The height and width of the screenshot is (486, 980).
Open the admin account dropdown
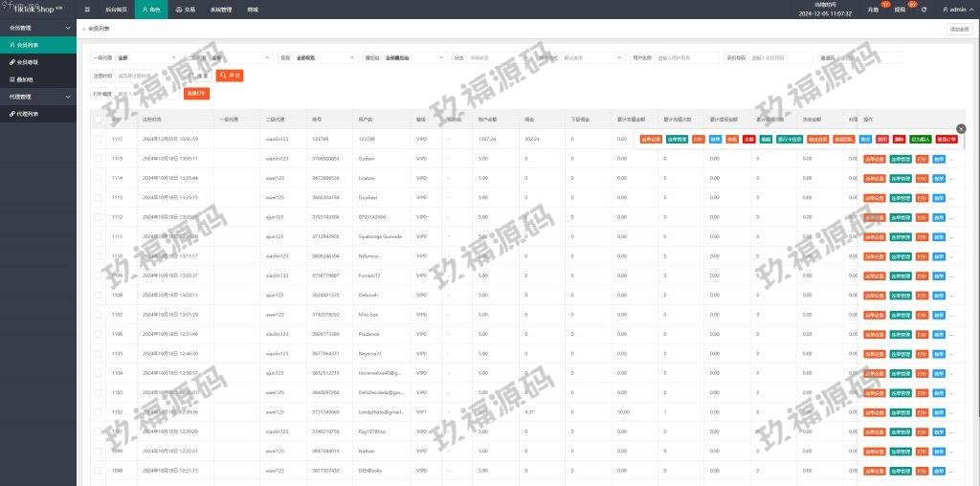(953, 10)
